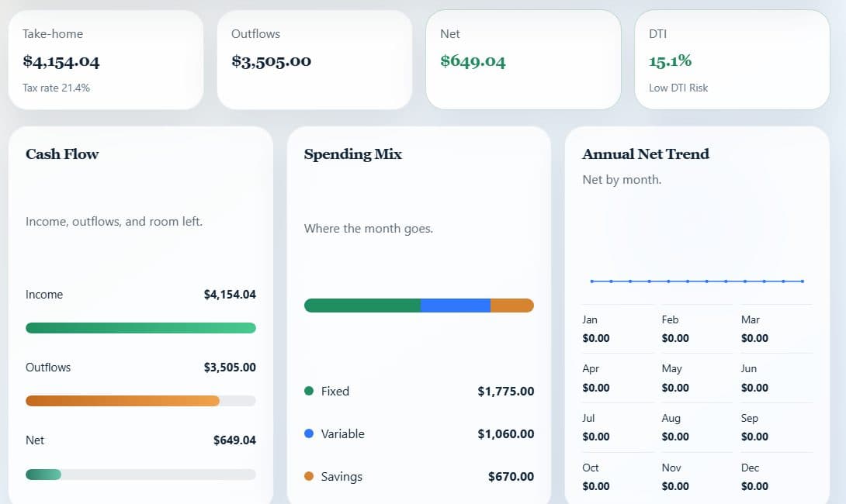Image resolution: width=846 pixels, height=504 pixels.
Task: Click the Spending Mix heading
Action: 353,154
